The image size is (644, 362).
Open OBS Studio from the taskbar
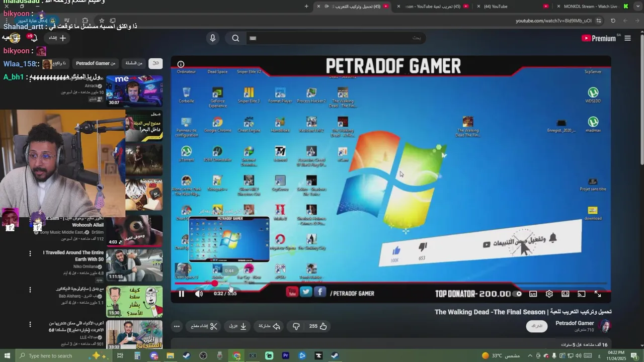(x=203, y=355)
